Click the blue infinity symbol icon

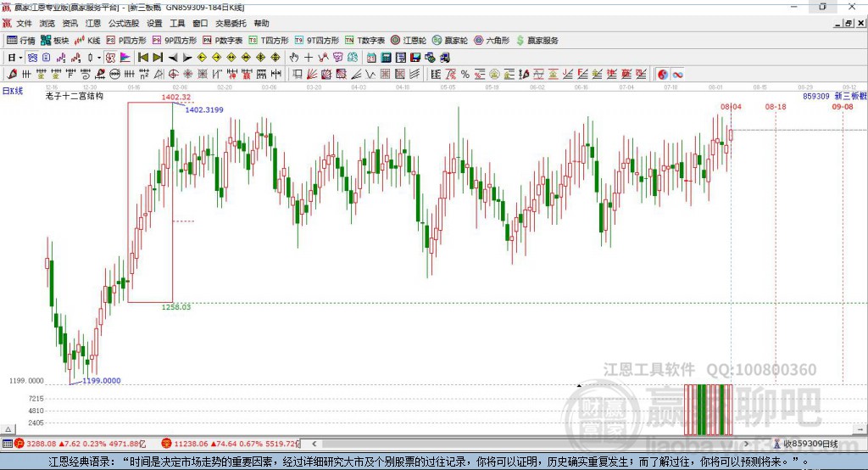click(x=678, y=75)
